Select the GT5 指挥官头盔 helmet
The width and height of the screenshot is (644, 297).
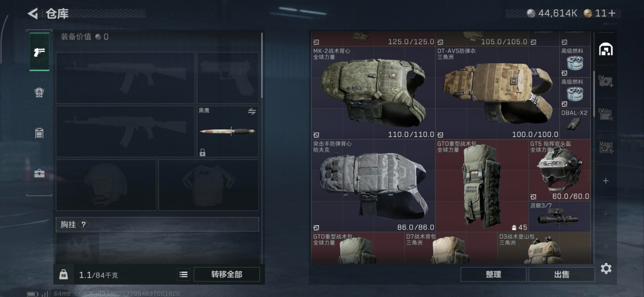coord(559,170)
